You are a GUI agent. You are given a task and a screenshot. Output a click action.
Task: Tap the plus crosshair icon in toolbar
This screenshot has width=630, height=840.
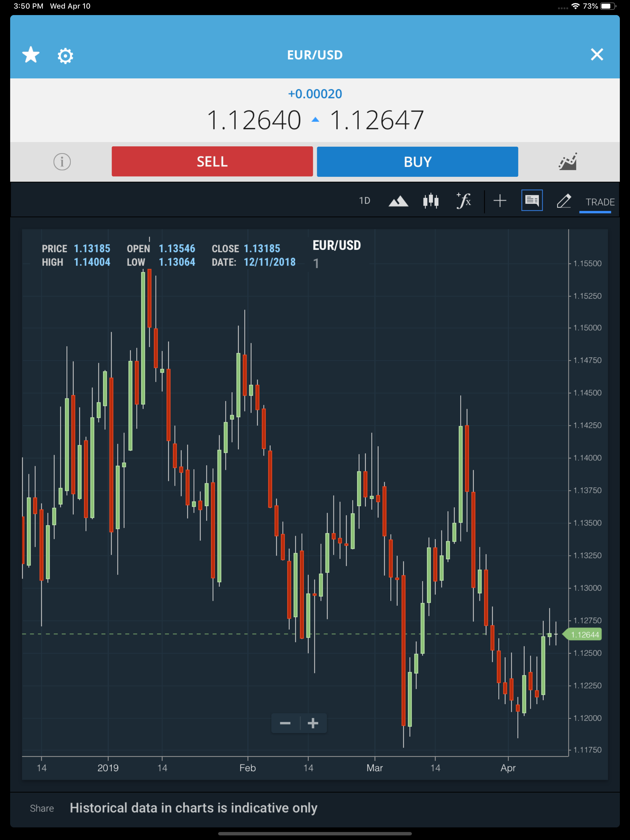coord(500,200)
